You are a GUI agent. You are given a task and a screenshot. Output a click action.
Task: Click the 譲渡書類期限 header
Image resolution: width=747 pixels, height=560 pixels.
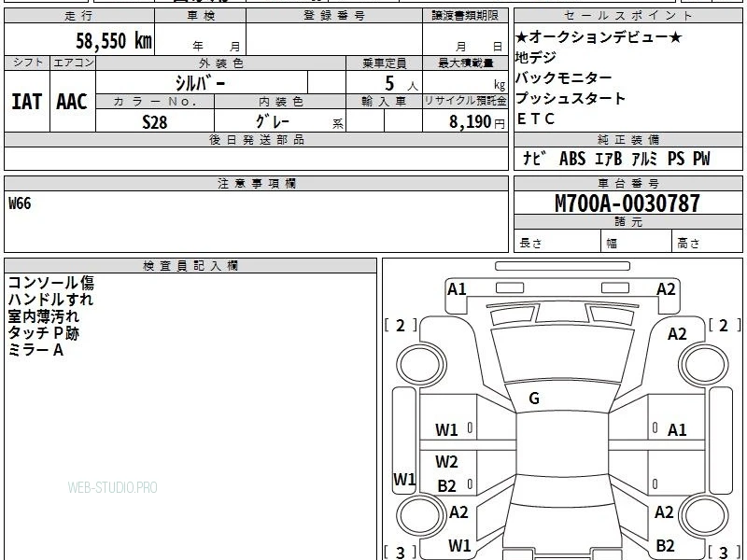(x=465, y=15)
